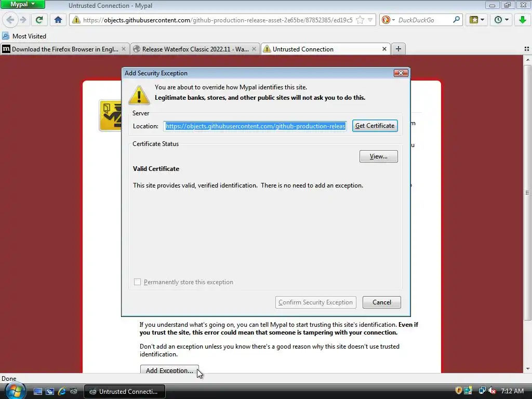Click the Switch between windows icon
This screenshot has width=532, height=399.
click(x=50, y=392)
